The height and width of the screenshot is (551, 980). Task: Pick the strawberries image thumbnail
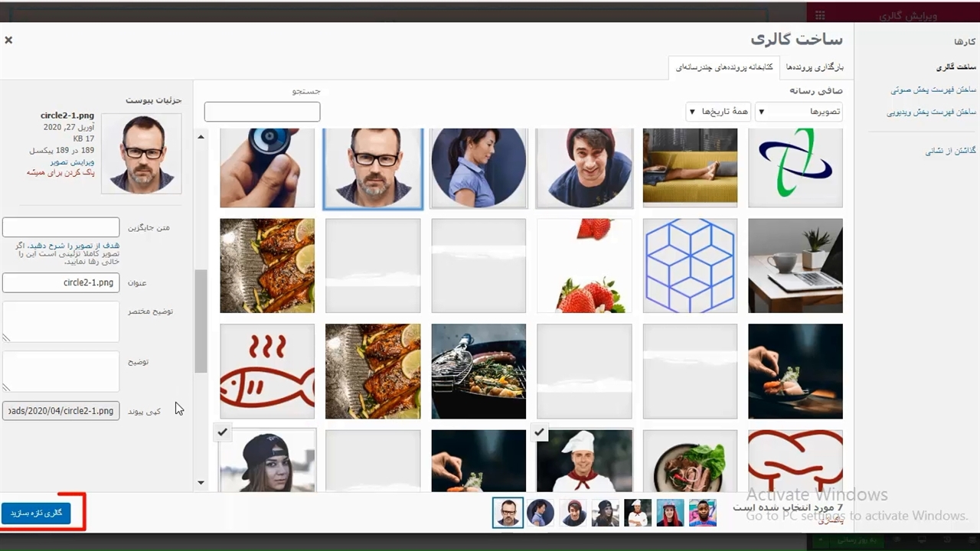coord(584,266)
